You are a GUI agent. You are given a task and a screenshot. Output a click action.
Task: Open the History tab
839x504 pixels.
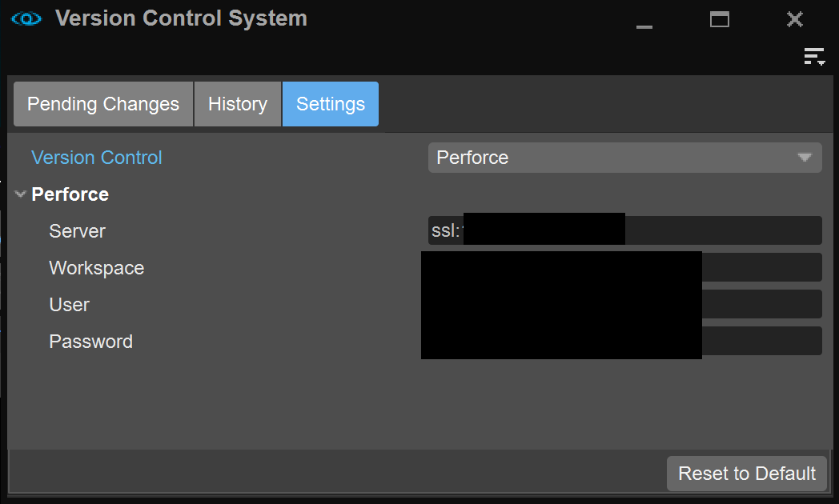coord(238,104)
